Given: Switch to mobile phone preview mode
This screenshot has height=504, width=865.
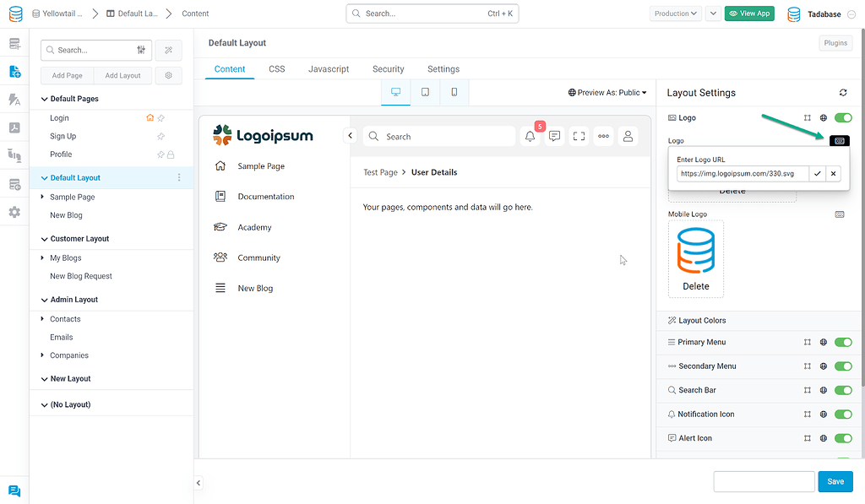Looking at the screenshot, I should click(x=454, y=92).
